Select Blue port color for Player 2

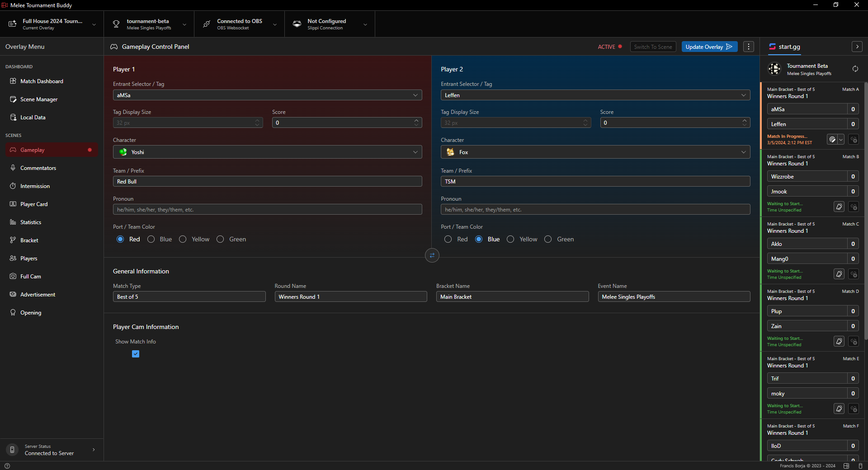coord(479,240)
